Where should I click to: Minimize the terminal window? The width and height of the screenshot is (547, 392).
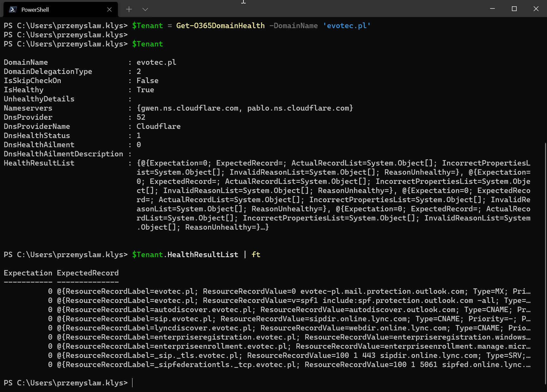click(x=492, y=9)
